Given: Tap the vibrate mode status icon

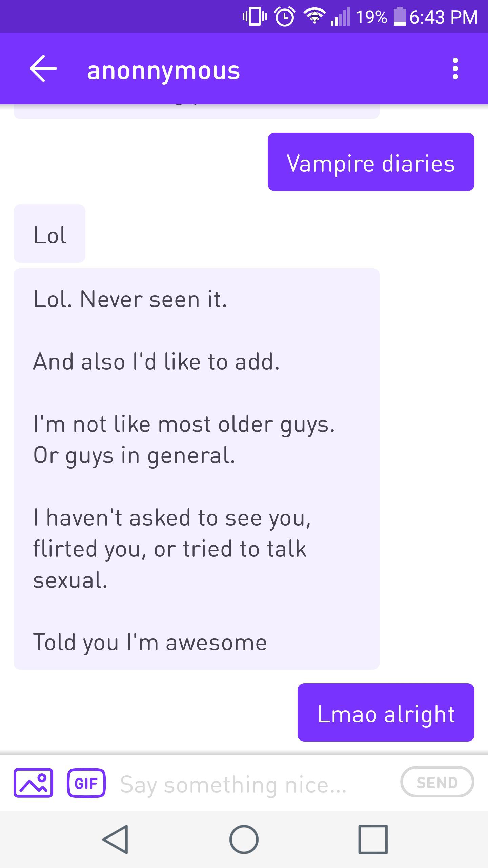Looking at the screenshot, I should point(255,17).
